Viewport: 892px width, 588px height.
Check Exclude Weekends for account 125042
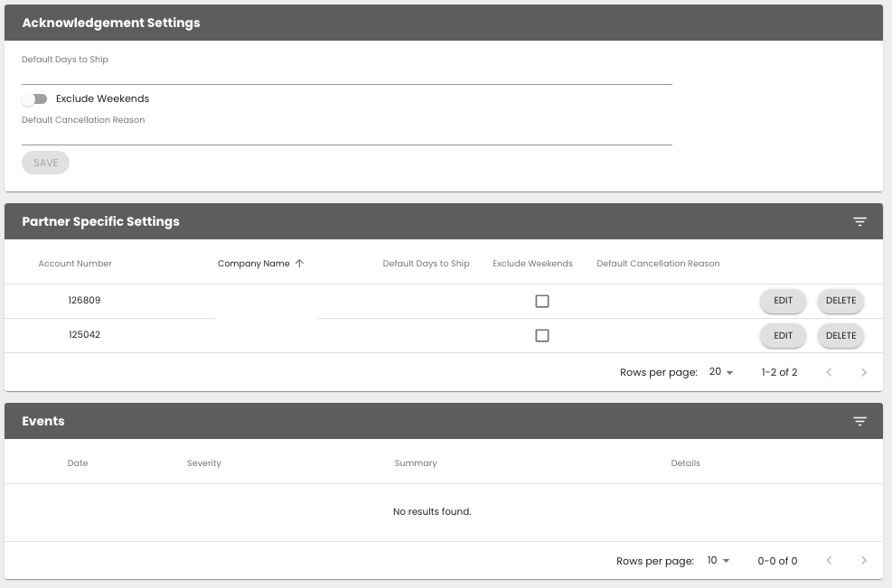(x=542, y=336)
